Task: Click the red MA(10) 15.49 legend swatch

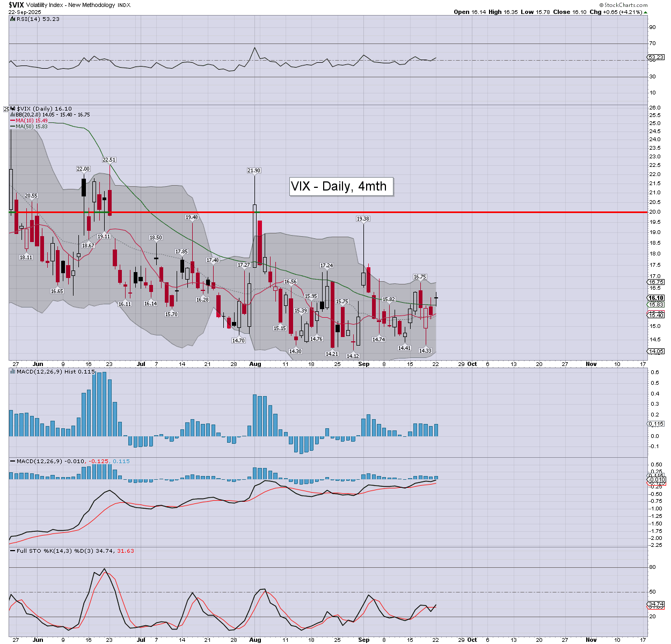Action: click(x=12, y=121)
